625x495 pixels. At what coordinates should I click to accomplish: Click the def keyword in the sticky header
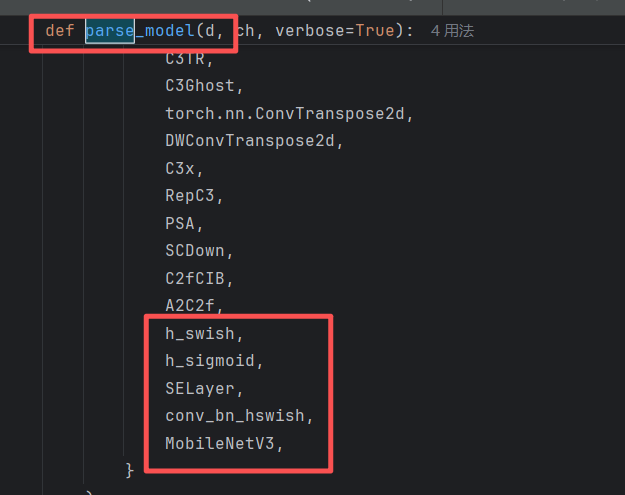pyautogui.click(x=60, y=31)
